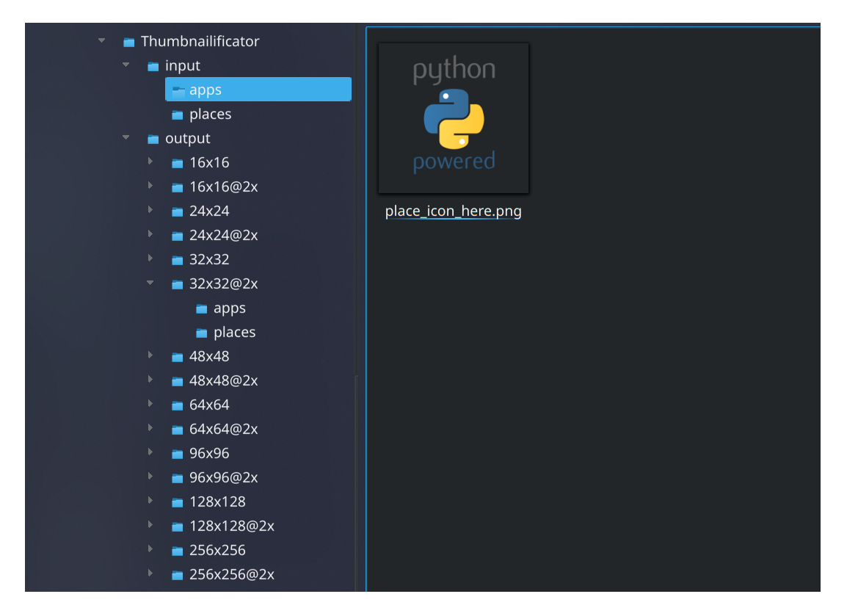This screenshot has height=616, width=847.
Task: Click the 256x256 folder icon
Action: [177, 551]
